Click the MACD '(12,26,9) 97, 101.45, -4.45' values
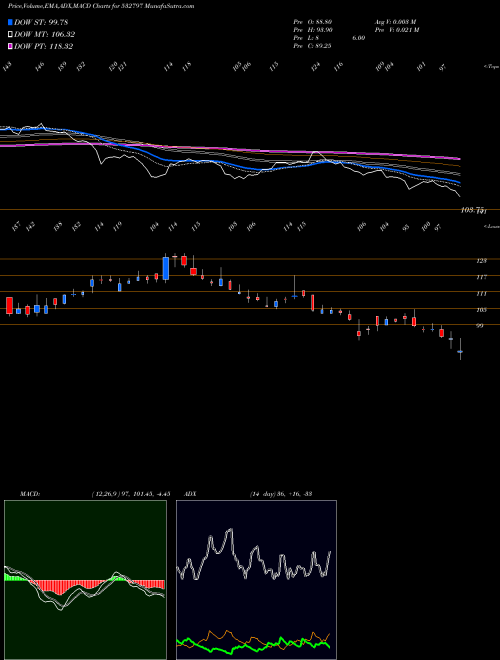 click(130, 493)
